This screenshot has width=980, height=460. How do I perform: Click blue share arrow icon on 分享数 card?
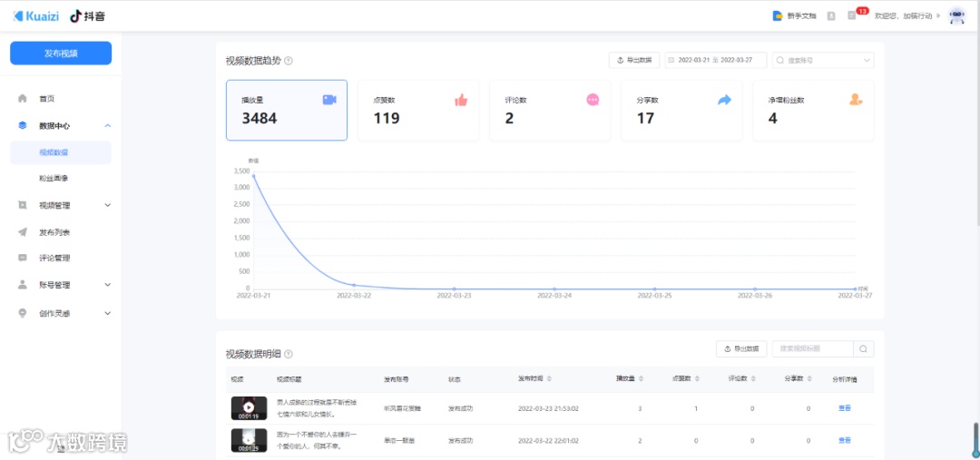coord(724,100)
